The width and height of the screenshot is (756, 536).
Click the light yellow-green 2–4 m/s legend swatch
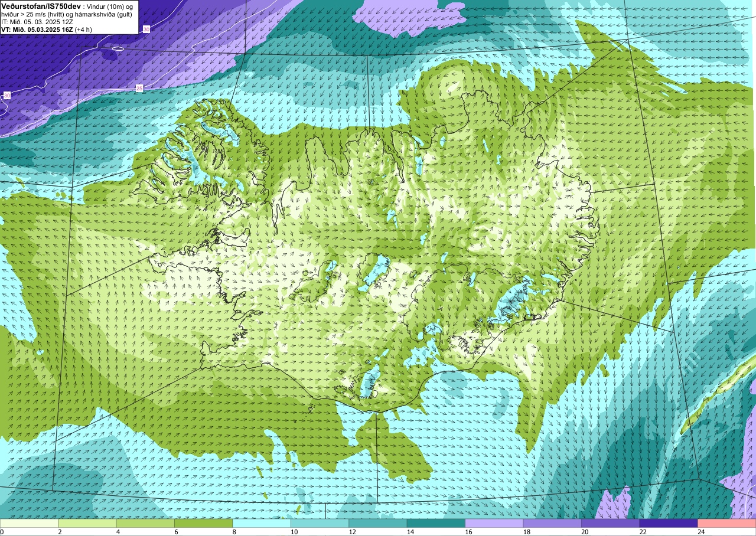pyautogui.click(x=87, y=524)
